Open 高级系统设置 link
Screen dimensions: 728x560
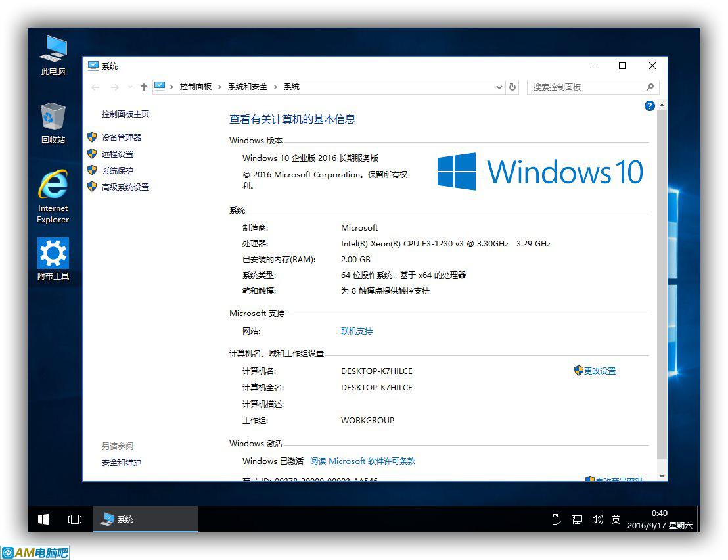(x=125, y=187)
